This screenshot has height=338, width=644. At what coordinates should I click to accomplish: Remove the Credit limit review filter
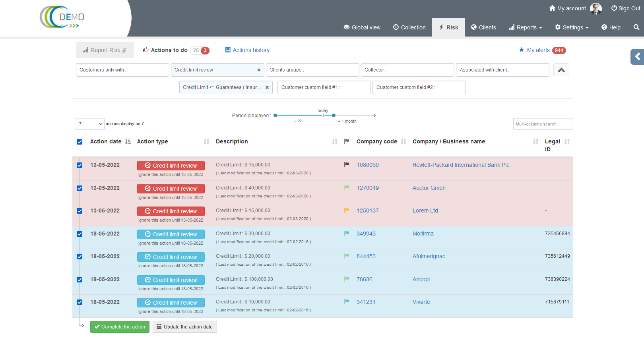pos(259,70)
